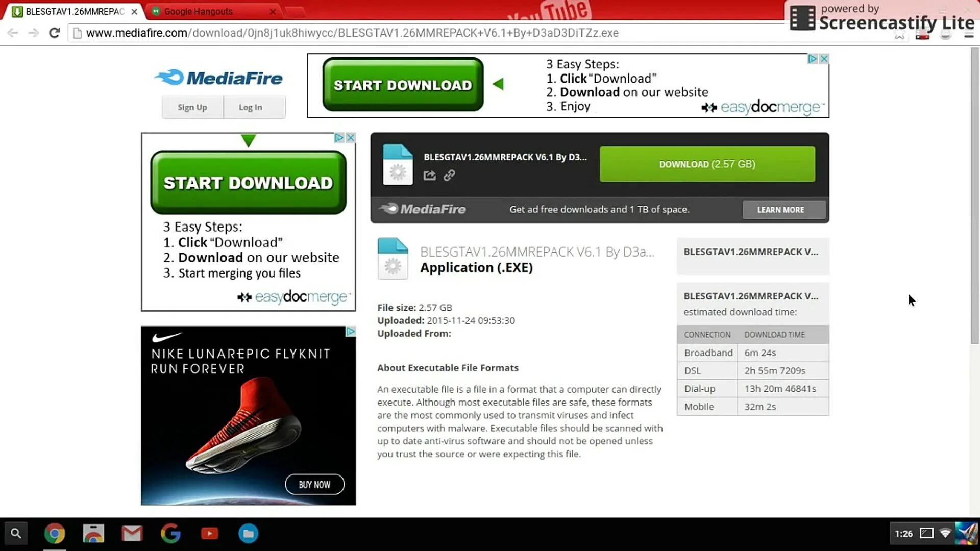Click the notification window icon in tray

[x=926, y=534]
